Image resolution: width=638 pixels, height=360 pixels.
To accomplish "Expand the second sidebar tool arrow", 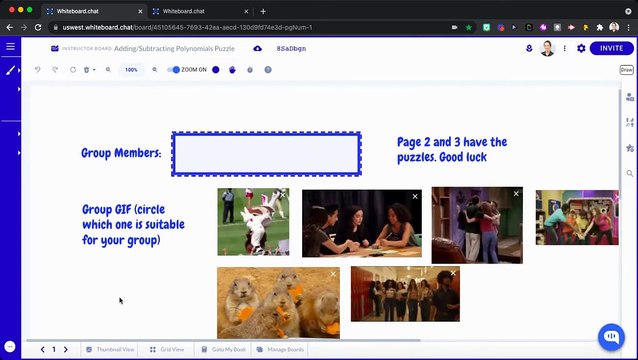I will pyautogui.click(x=19, y=89).
